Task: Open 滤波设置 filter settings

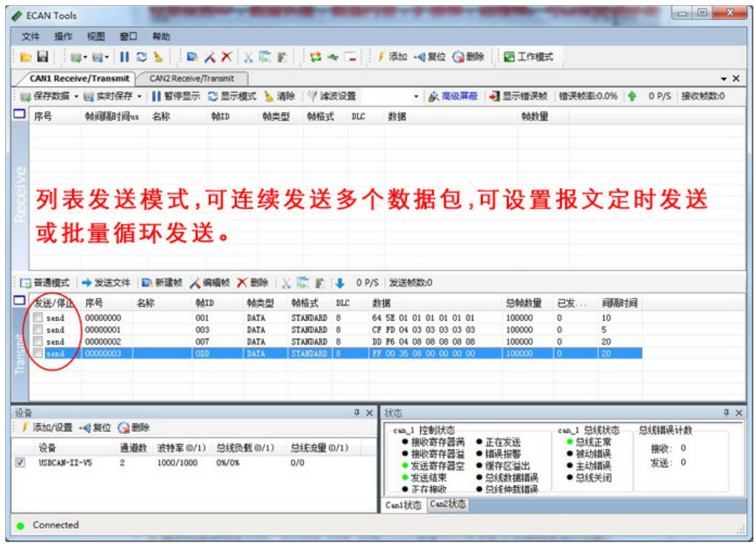Action: 332,96
